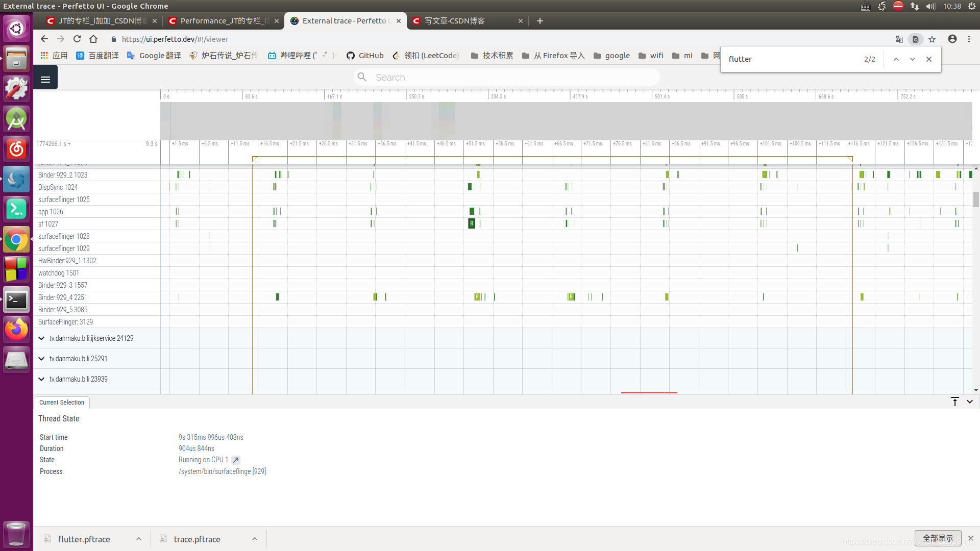The width and height of the screenshot is (980, 551).
Task: Switch to Performance_JT CSDN browser tab
Action: 224,21
